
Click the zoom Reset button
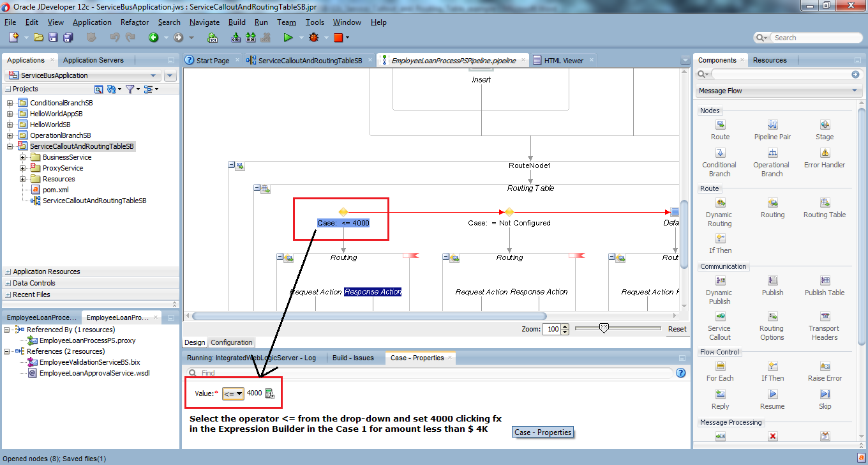tap(677, 329)
